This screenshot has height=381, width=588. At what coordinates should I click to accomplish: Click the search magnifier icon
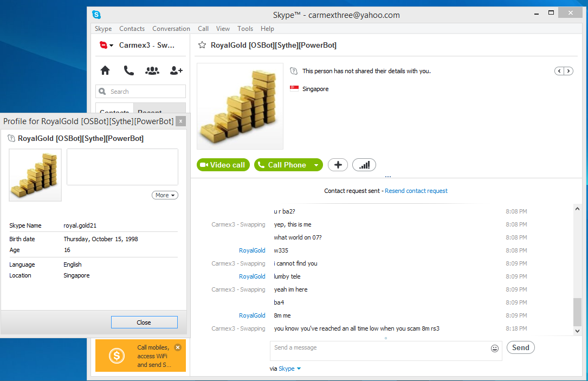pyautogui.click(x=102, y=91)
